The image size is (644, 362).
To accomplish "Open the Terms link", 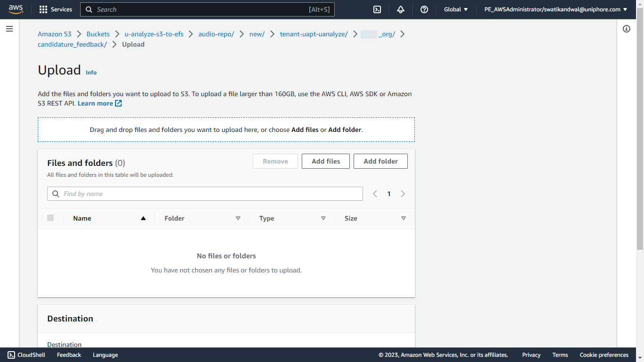I will pos(560,355).
